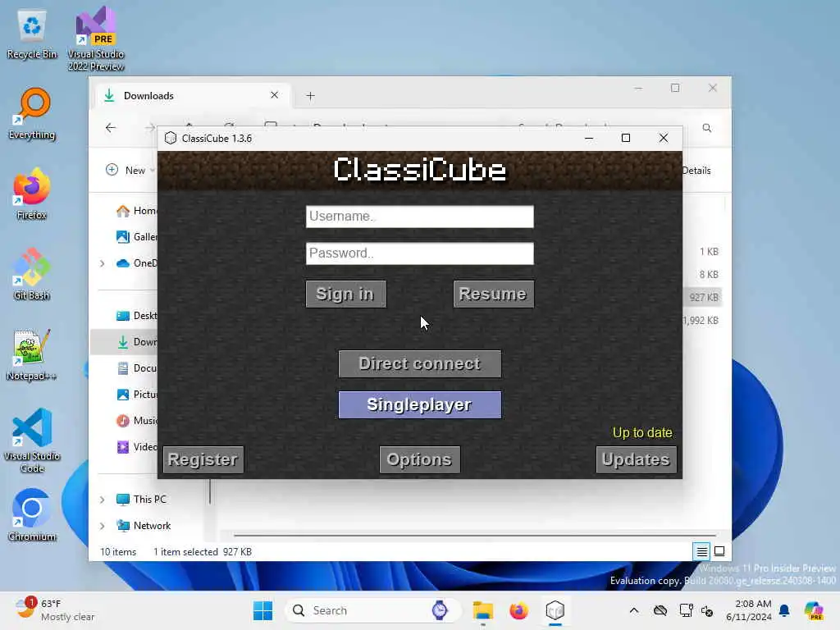Select This PC in the navigation pane
Screen dimensions: 840x630
coord(141,500)
